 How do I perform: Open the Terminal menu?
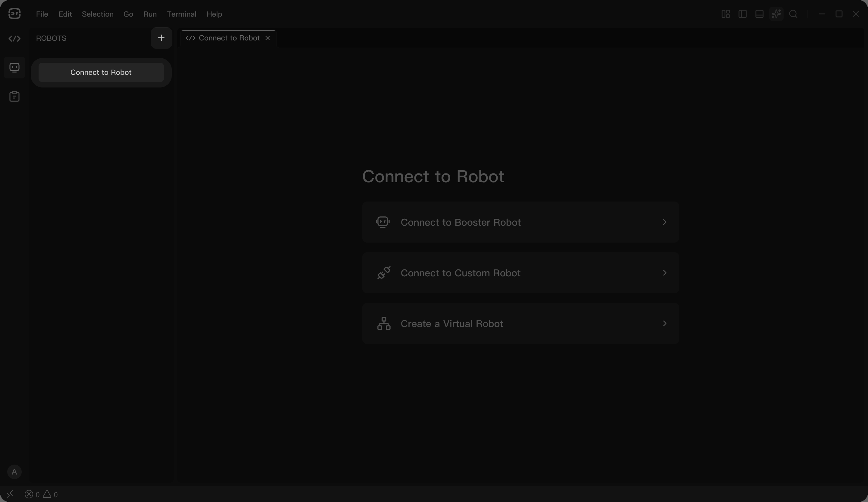coord(181,14)
